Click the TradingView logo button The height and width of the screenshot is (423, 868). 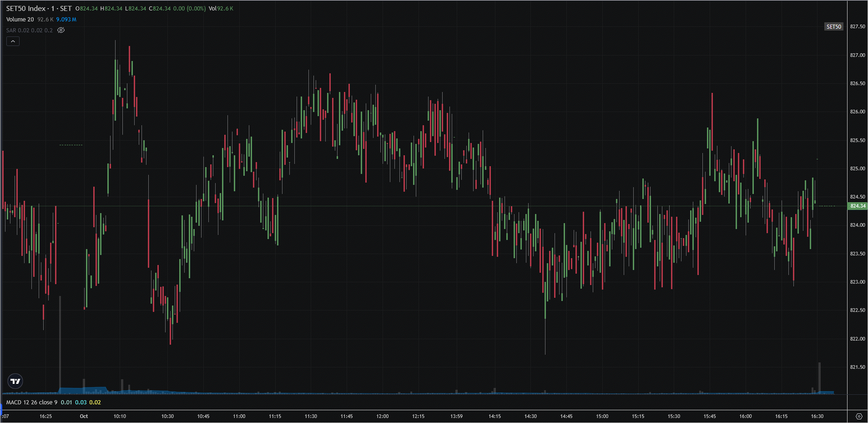point(15,381)
